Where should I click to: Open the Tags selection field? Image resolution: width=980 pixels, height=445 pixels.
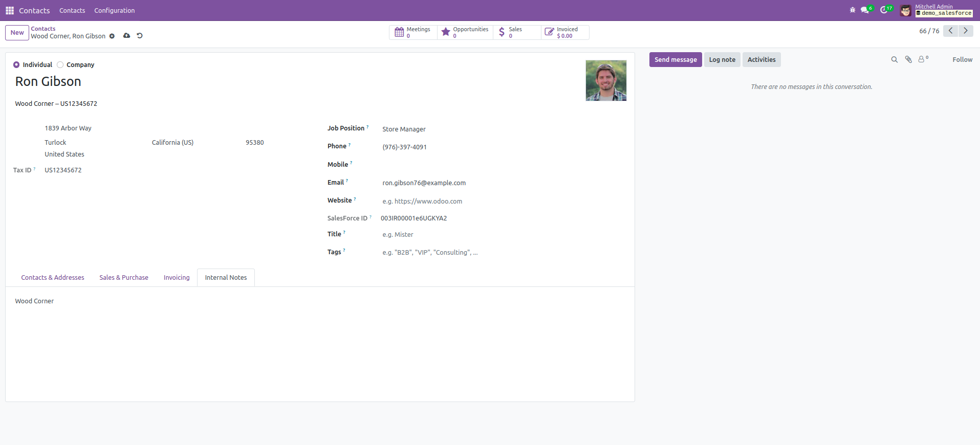pos(504,253)
